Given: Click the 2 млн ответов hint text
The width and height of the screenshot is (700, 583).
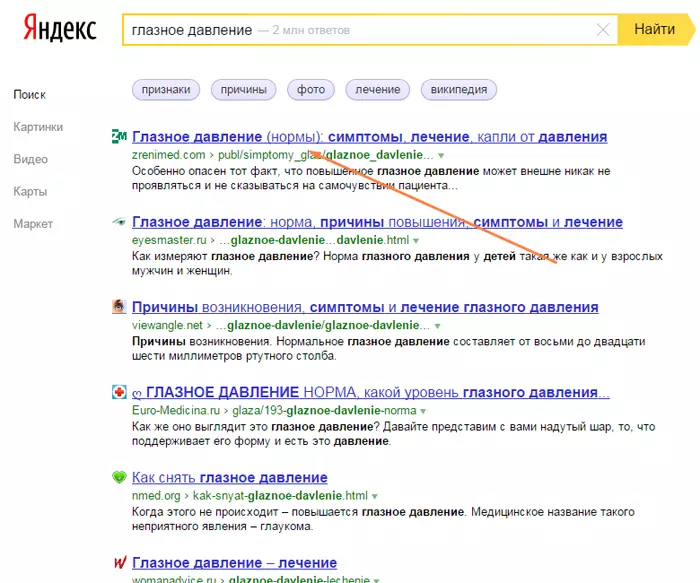Looking at the screenshot, I should [311, 30].
